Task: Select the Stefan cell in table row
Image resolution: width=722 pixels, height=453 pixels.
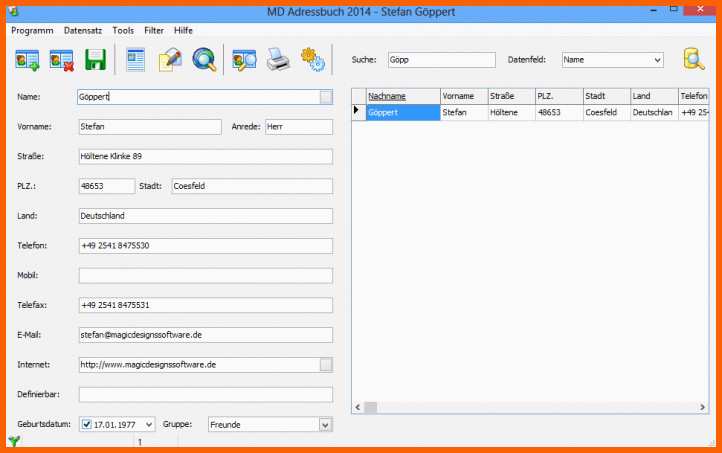Action: pyautogui.click(x=464, y=112)
